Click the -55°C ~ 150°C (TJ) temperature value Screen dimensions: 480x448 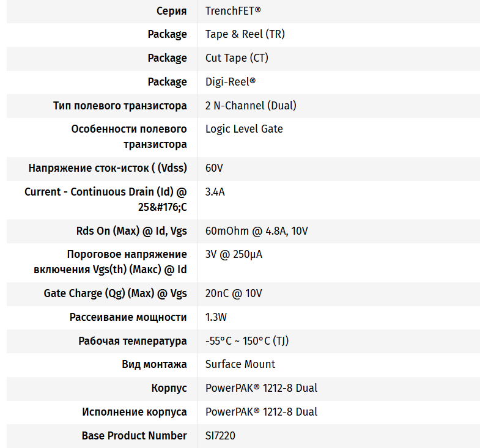pyautogui.click(x=247, y=341)
